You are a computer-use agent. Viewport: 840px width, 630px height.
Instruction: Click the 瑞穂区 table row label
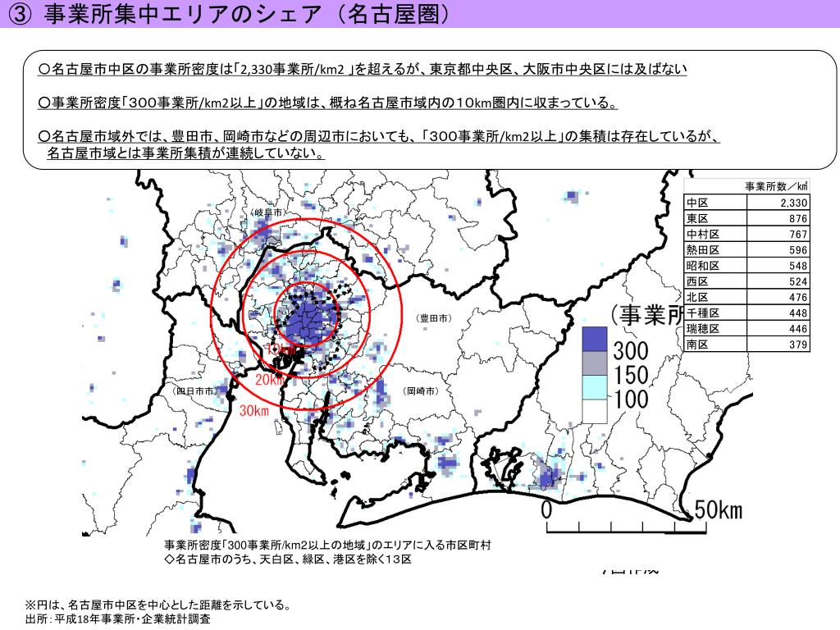click(x=703, y=328)
